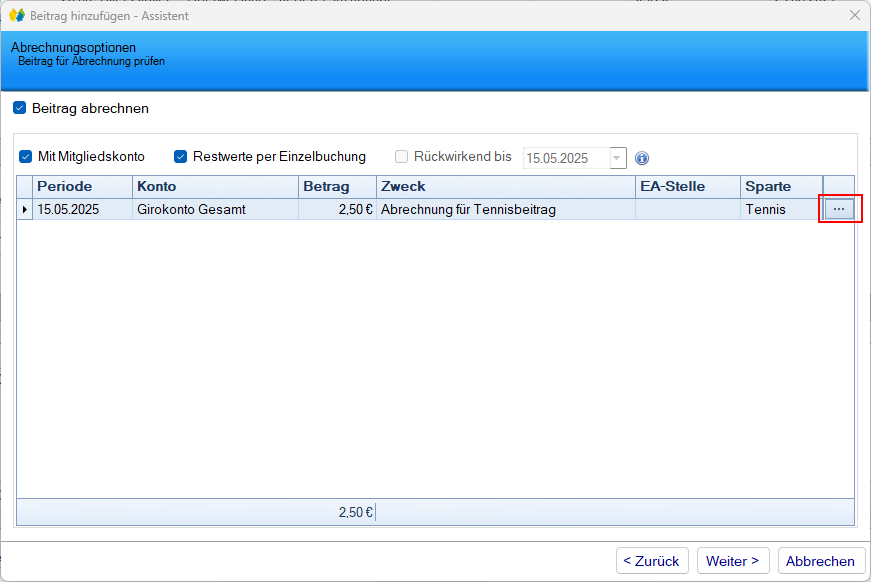Click the info icon beside the date field

tap(642, 158)
